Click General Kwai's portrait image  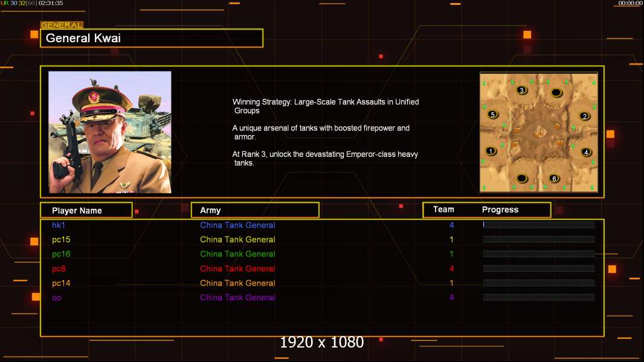(x=110, y=132)
